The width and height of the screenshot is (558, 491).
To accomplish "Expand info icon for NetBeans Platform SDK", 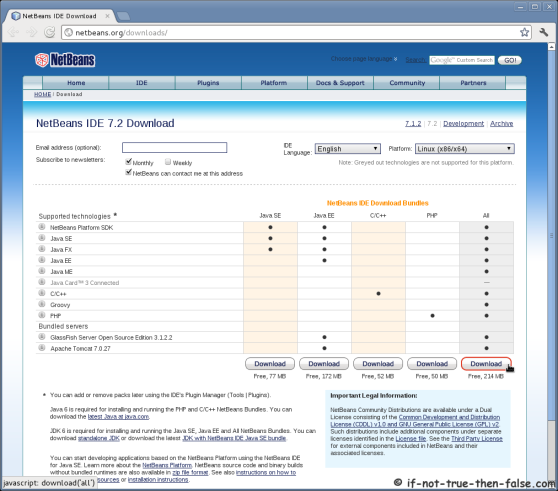I will coord(42,227).
